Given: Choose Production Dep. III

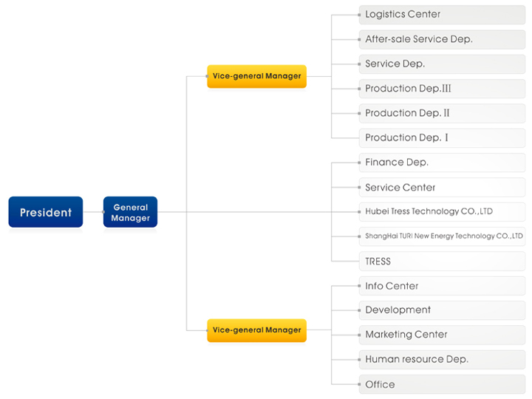Looking at the screenshot, I should 442,89.
